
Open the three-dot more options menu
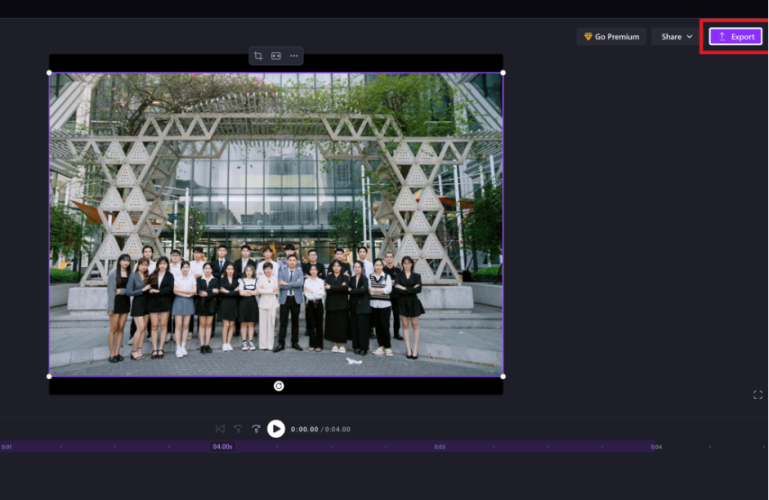pos(294,56)
